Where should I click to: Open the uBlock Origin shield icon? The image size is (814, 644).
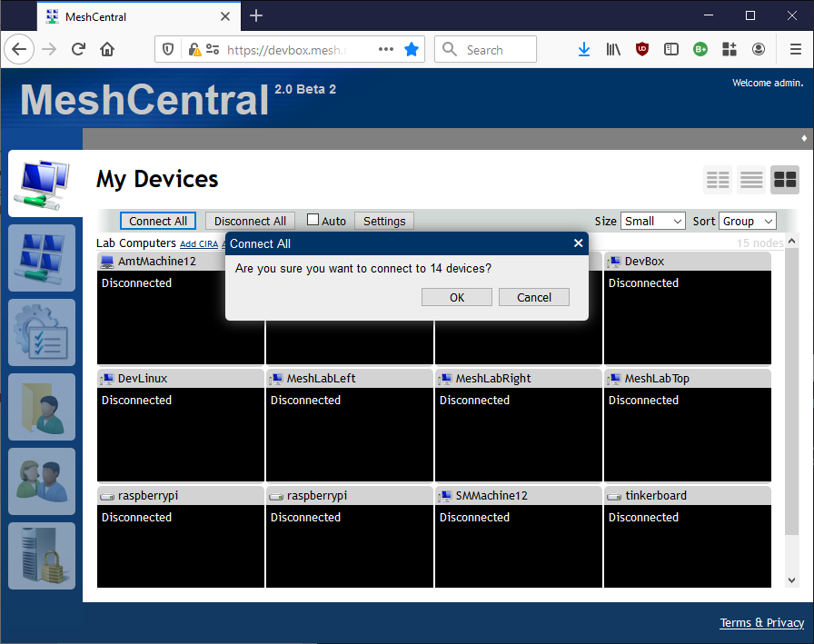click(642, 49)
